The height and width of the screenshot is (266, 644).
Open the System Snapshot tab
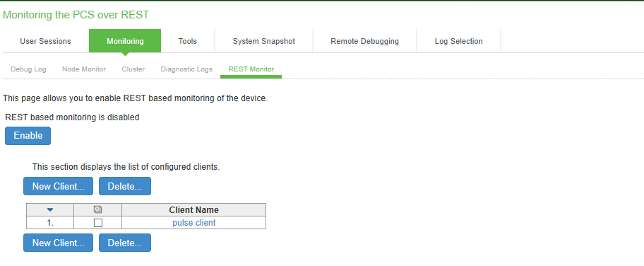click(263, 41)
